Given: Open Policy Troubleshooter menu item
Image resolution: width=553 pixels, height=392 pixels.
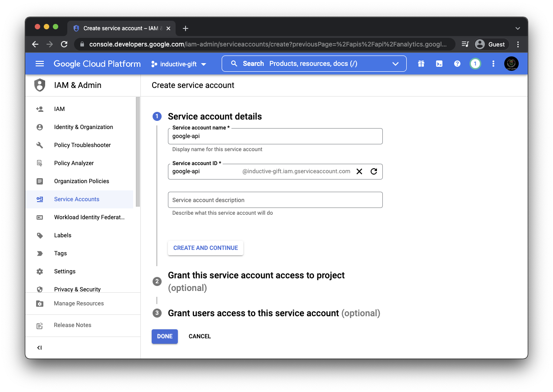Looking at the screenshot, I should [x=79, y=145].
